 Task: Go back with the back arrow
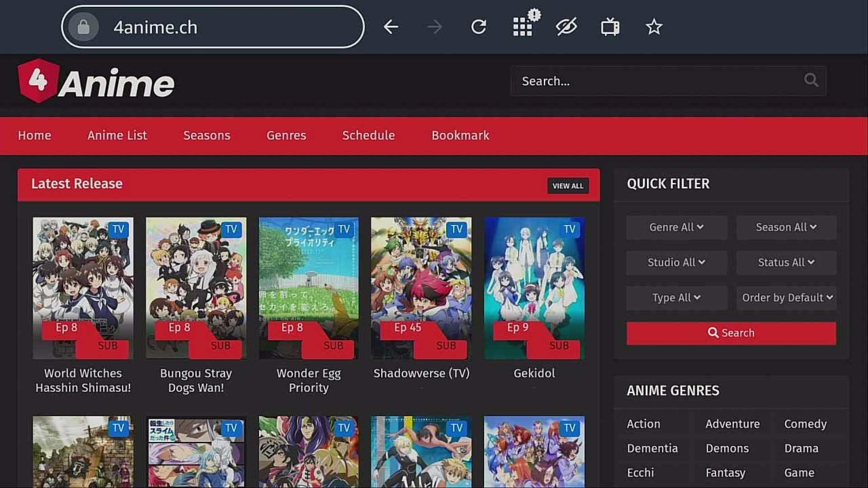pyautogui.click(x=391, y=27)
